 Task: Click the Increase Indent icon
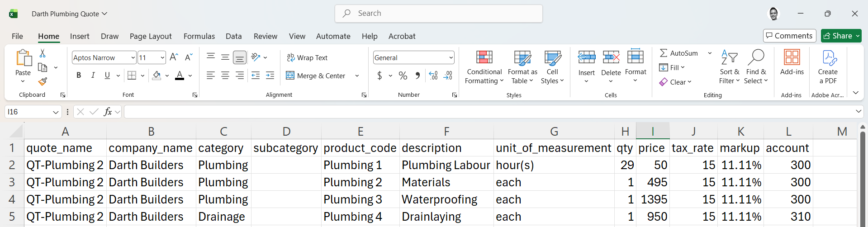point(270,76)
